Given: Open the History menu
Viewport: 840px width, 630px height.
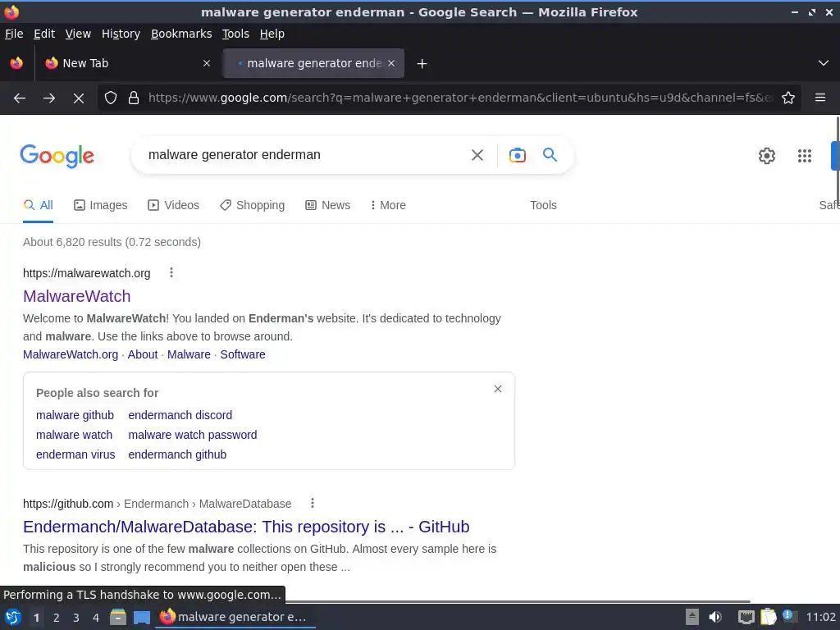Looking at the screenshot, I should (x=121, y=34).
